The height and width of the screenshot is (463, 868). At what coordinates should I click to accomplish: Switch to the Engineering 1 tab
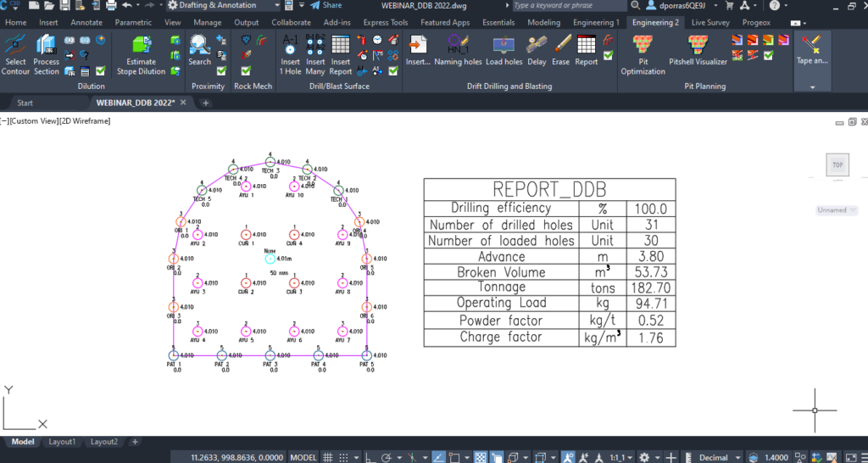coord(596,23)
